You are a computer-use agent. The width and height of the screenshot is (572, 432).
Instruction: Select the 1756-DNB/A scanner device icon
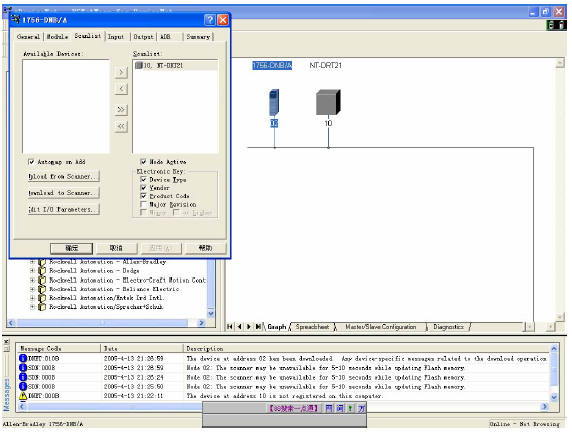274,103
